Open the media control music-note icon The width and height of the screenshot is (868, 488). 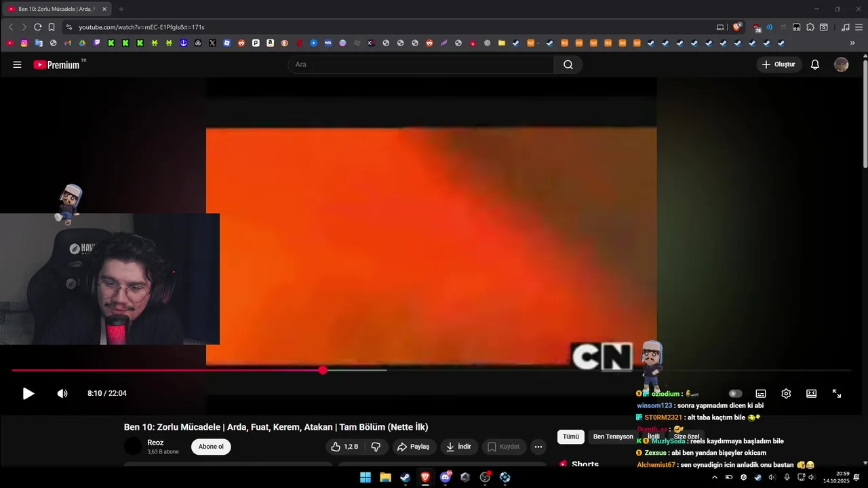845,27
